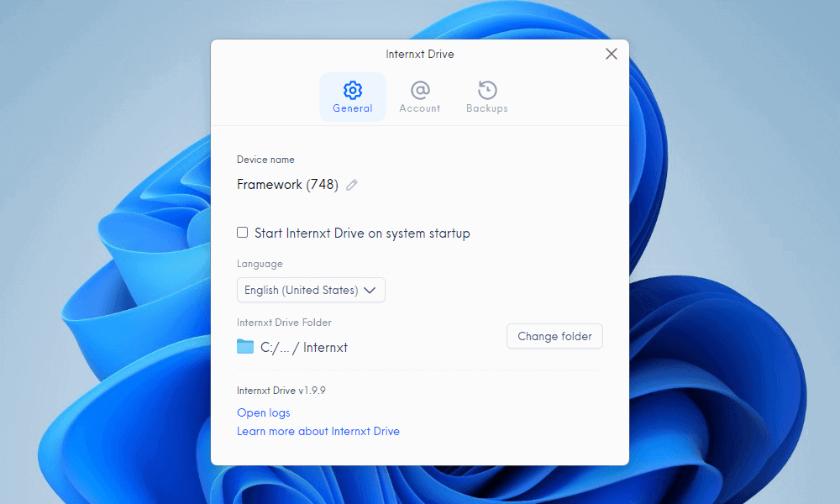Select the General settings gear icon
The width and height of the screenshot is (840, 504).
[x=353, y=88]
